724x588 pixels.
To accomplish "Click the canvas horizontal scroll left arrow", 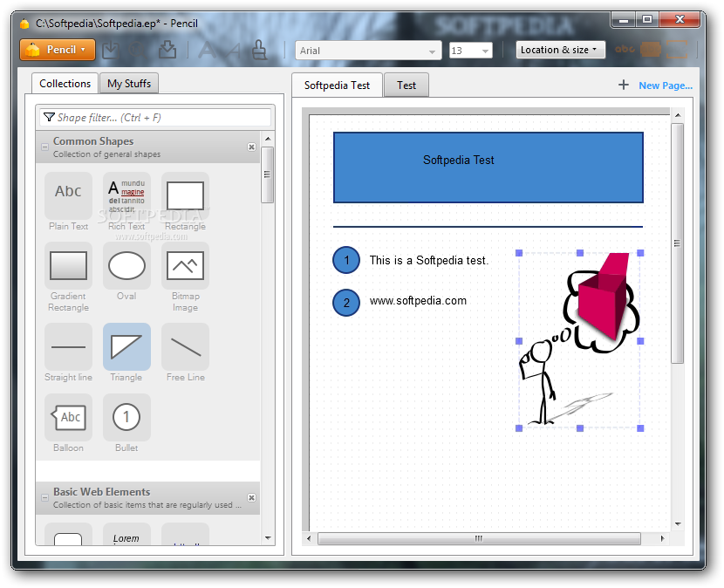I will click(309, 538).
